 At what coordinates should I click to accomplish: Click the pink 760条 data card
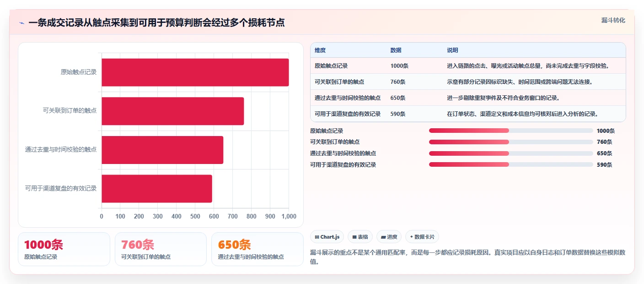(x=161, y=249)
